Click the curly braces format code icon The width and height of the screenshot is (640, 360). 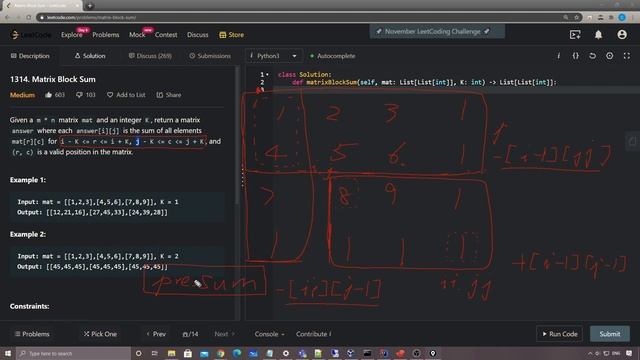click(576, 56)
